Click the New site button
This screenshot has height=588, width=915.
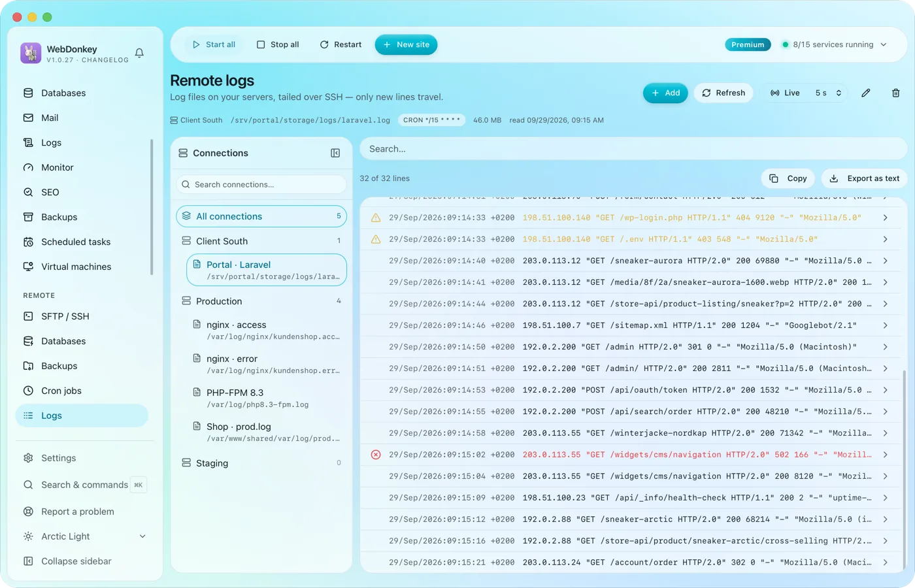(x=406, y=44)
